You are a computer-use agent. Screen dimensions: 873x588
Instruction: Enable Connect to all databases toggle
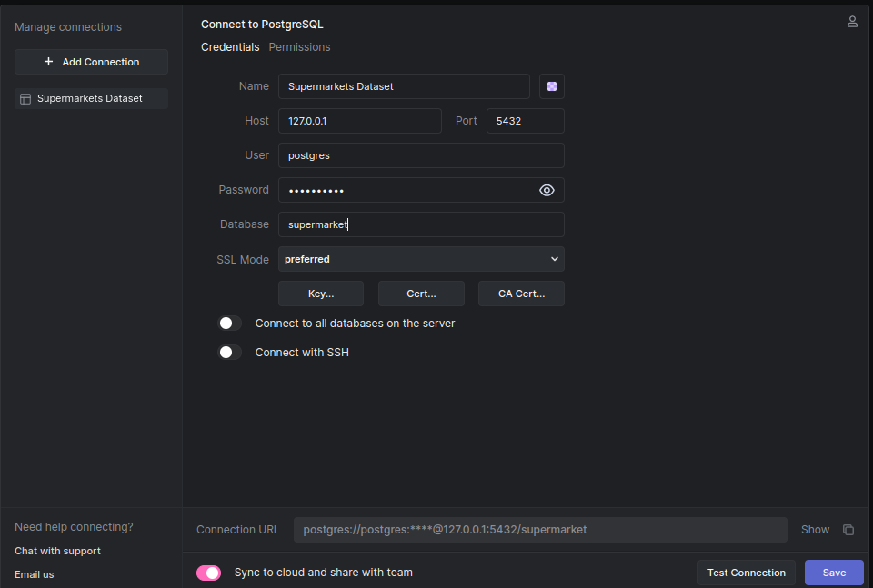pos(230,324)
